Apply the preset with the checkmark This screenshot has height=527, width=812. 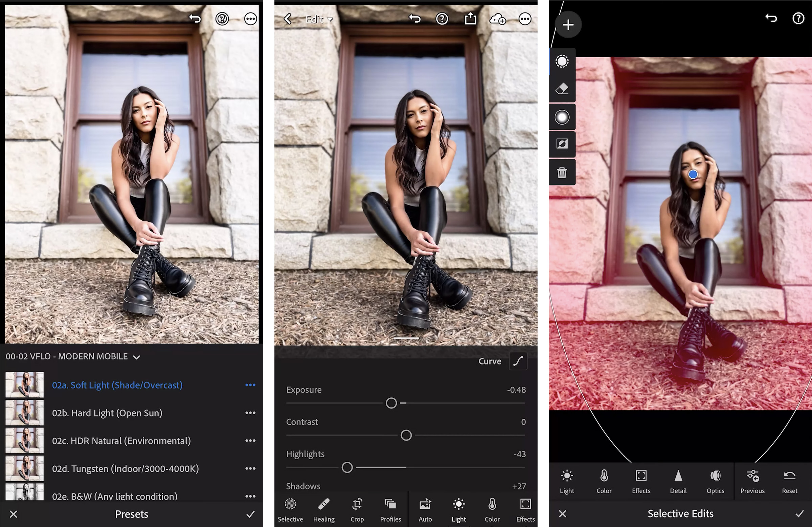[251, 514]
